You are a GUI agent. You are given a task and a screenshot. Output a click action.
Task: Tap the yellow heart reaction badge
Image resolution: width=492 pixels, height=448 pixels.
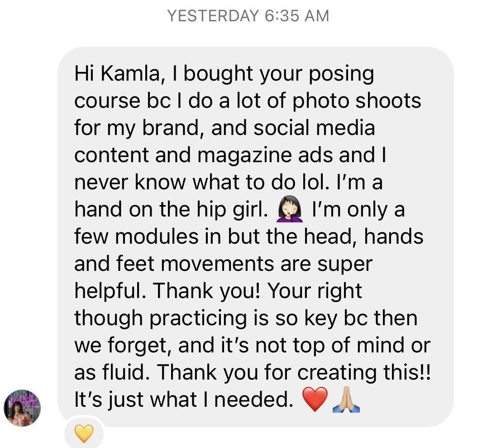[84, 434]
